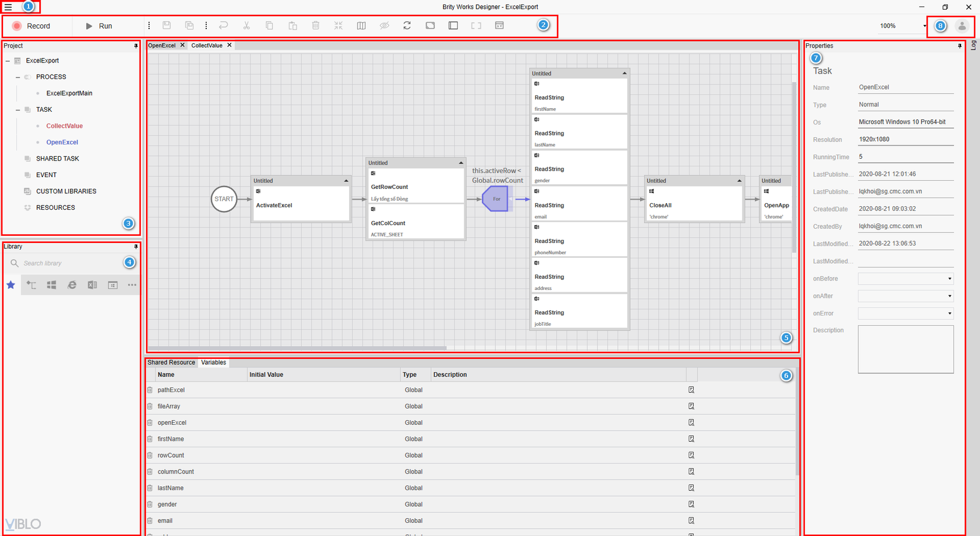Toggle the Library panel pin
The width and height of the screenshot is (980, 536).
pyautogui.click(x=136, y=247)
